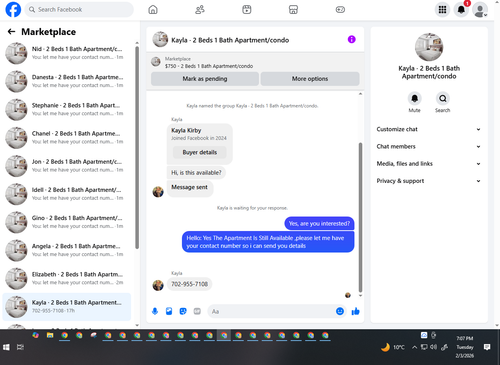Viewport: 500px width, 365px height.
Task: Open the Facebook logo home link
Action: pos(13,9)
